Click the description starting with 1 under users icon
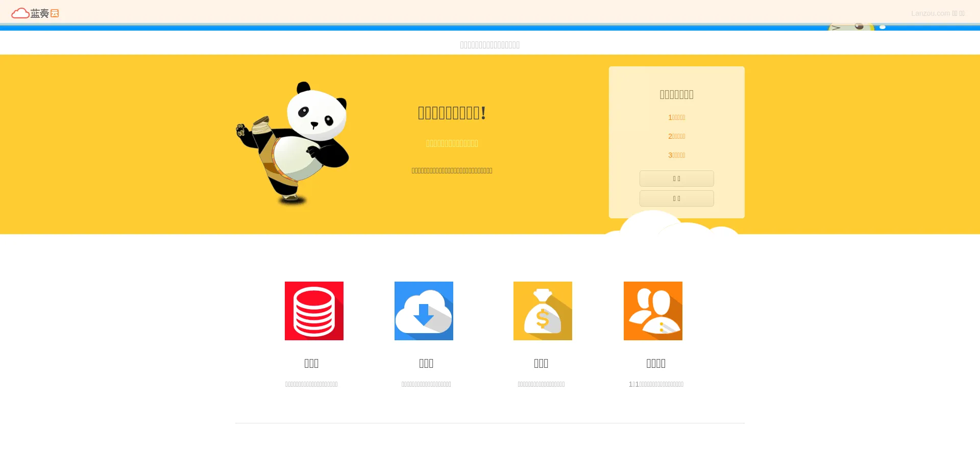This screenshot has height=453, width=980. point(656,384)
